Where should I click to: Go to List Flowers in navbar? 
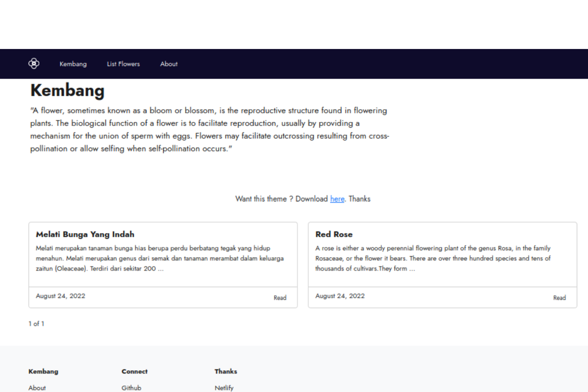coord(123,64)
